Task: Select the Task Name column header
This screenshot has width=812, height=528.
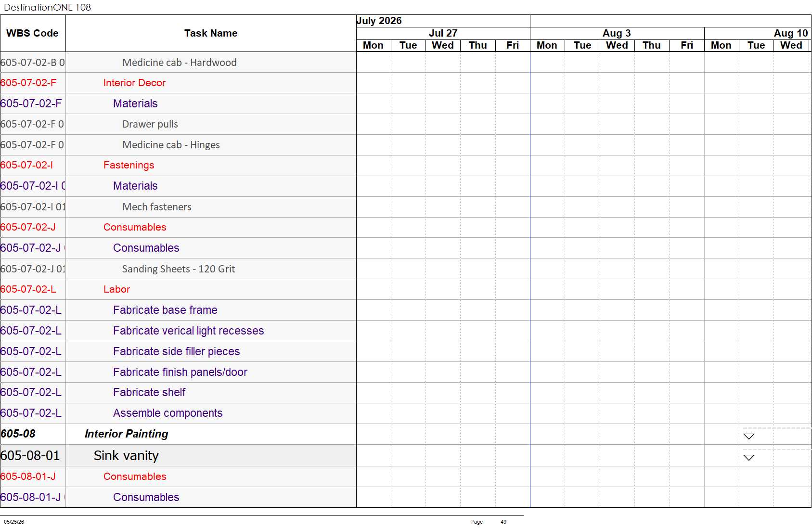Action: coord(211,33)
